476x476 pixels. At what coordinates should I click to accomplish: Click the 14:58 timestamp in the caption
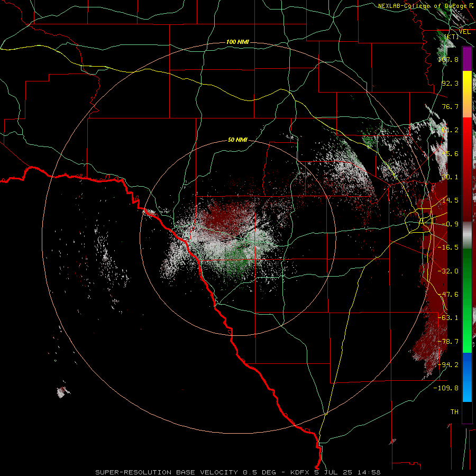[368, 472]
